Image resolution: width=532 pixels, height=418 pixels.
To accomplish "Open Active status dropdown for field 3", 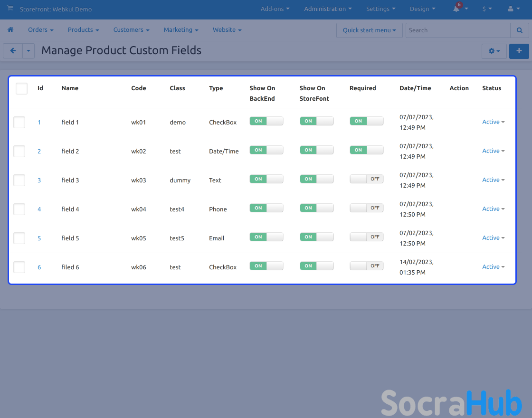I will [x=494, y=180].
